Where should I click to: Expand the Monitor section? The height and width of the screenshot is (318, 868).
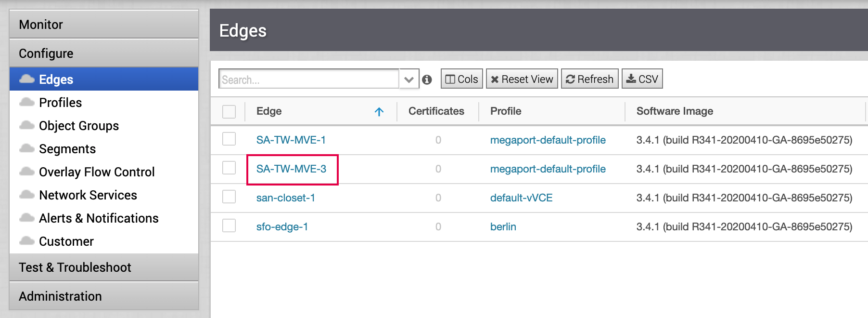click(104, 25)
